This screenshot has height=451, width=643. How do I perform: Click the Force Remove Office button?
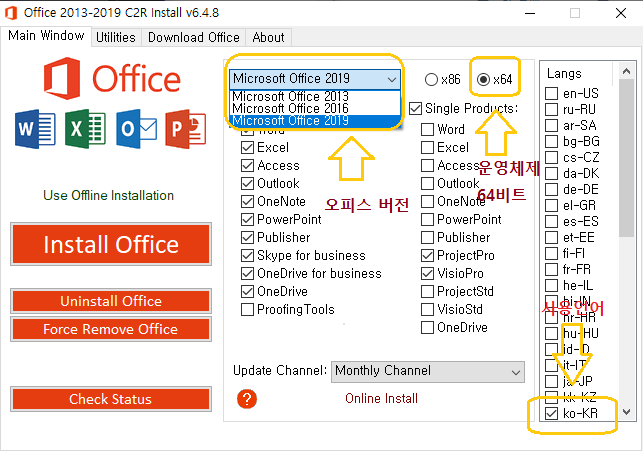pos(111,329)
